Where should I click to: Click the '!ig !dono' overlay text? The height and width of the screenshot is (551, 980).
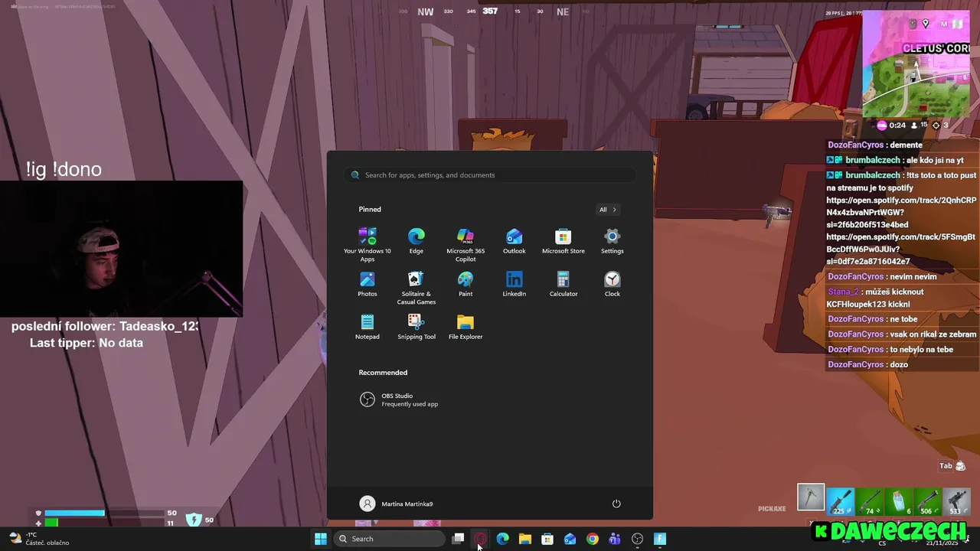64,169
